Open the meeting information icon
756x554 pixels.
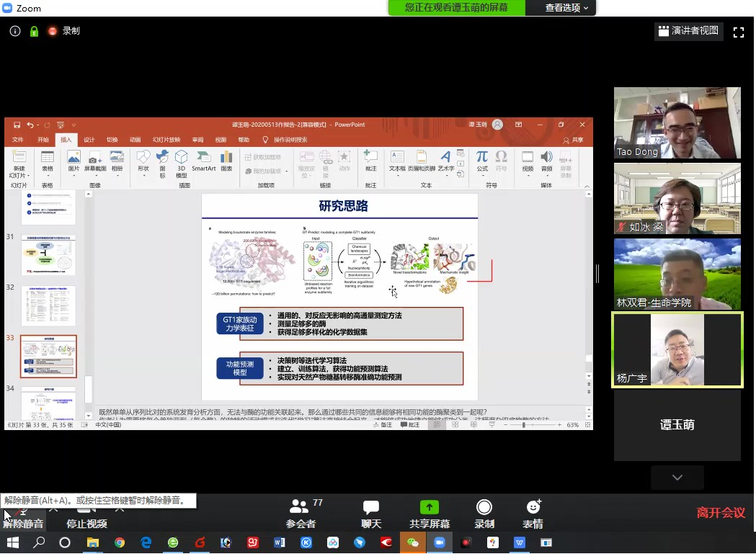[x=15, y=31]
